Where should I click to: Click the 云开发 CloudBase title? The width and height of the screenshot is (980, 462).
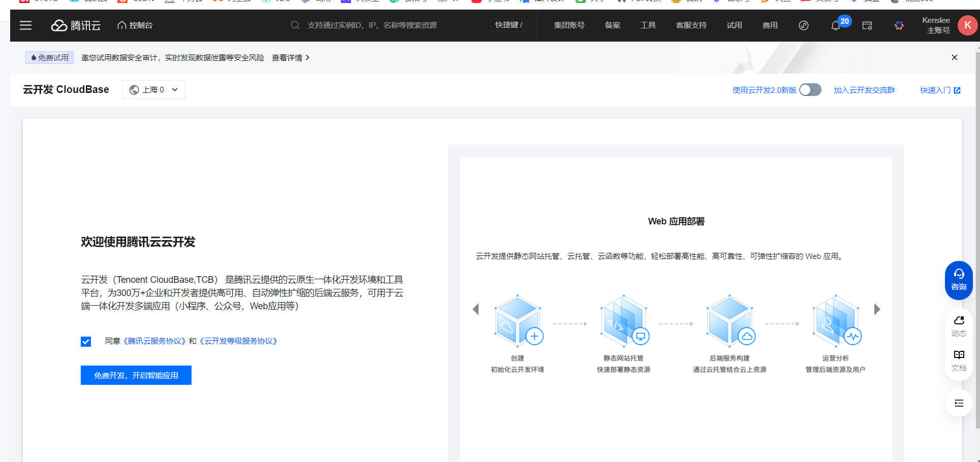click(x=66, y=89)
